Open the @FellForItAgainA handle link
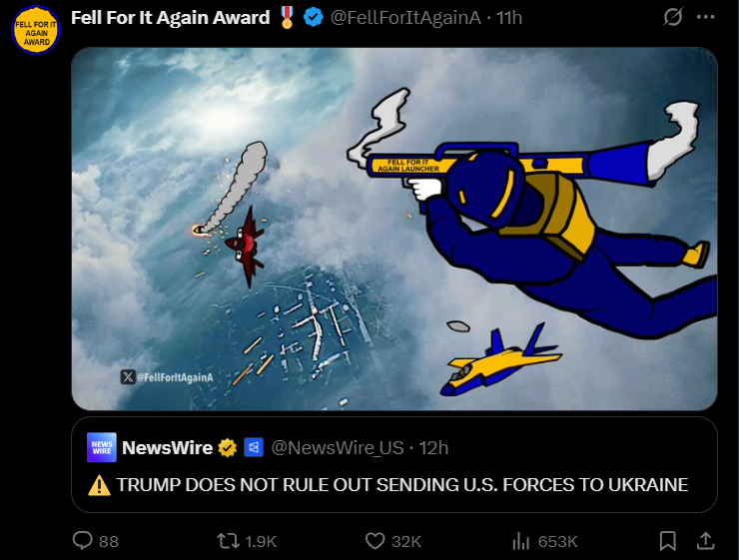739x560 pixels. pyautogui.click(x=405, y=17)
